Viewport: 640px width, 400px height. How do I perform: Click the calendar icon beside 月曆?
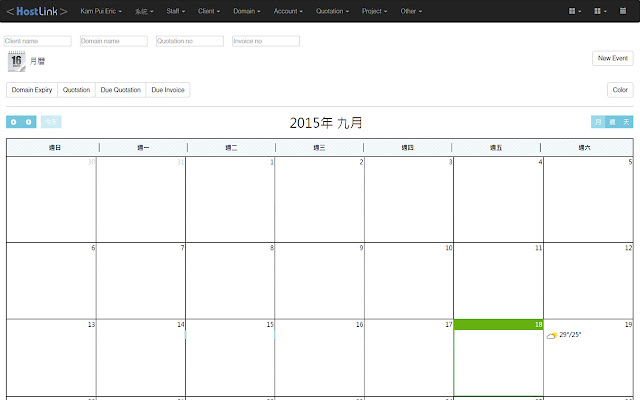pos(16,62)
